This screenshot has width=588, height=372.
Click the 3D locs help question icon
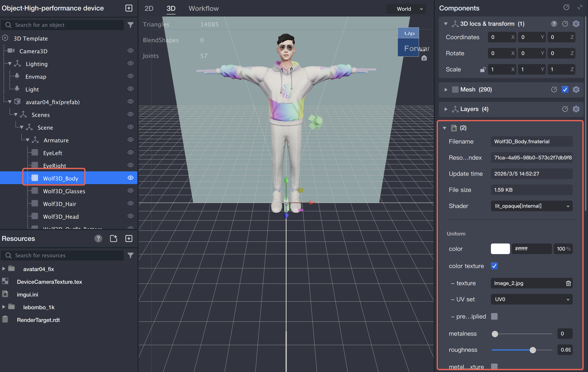click(554, 24)
